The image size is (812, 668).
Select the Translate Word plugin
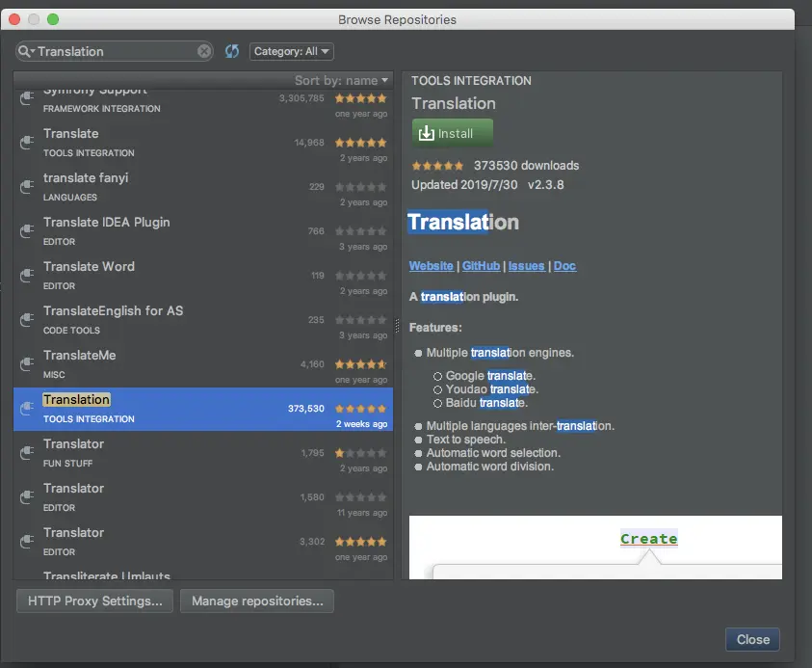203,276
